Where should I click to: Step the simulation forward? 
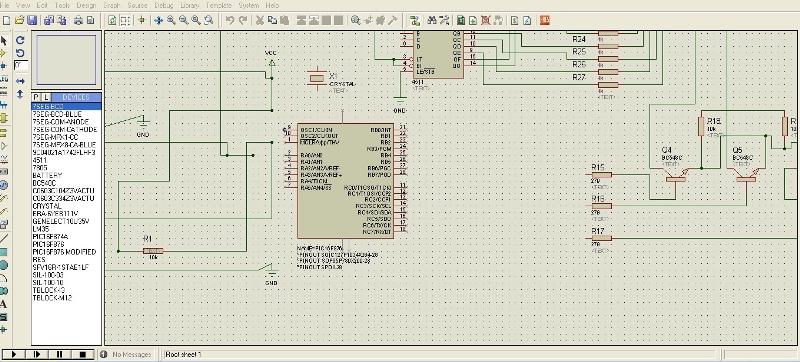tap(37, 354)
